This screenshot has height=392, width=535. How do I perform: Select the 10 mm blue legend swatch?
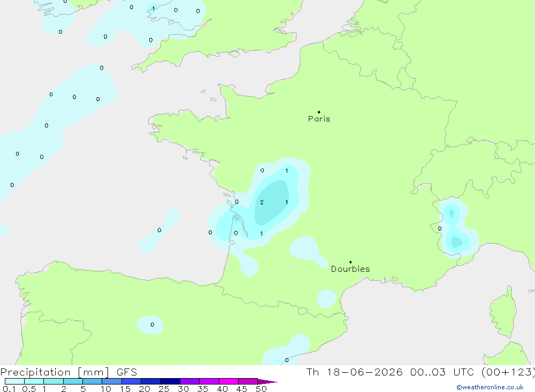(x=112, y=381)
